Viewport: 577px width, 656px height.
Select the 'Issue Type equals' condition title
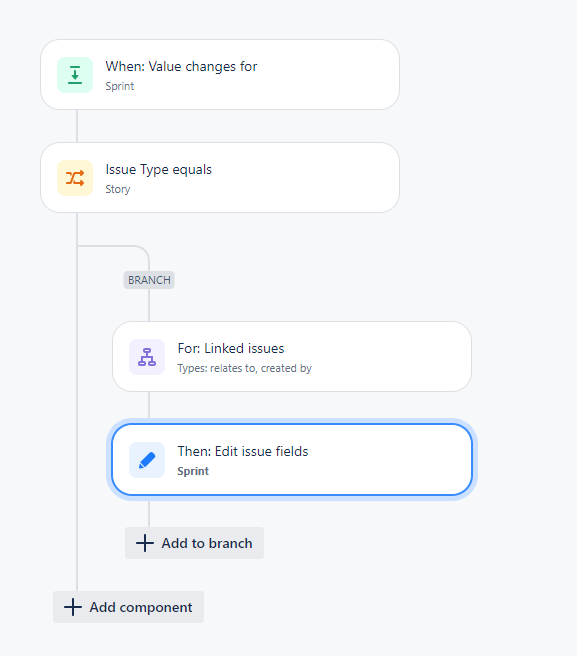pyautogui.click(x=159, y=169)
